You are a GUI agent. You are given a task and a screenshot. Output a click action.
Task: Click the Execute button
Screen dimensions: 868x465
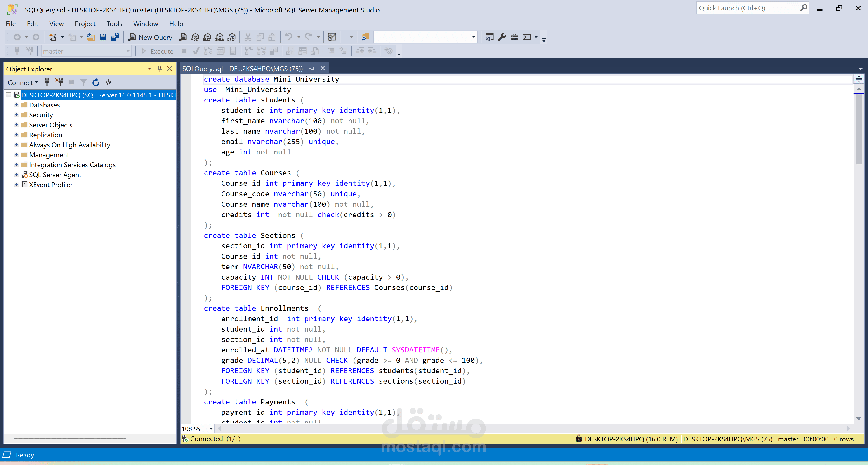coord(157,51)
